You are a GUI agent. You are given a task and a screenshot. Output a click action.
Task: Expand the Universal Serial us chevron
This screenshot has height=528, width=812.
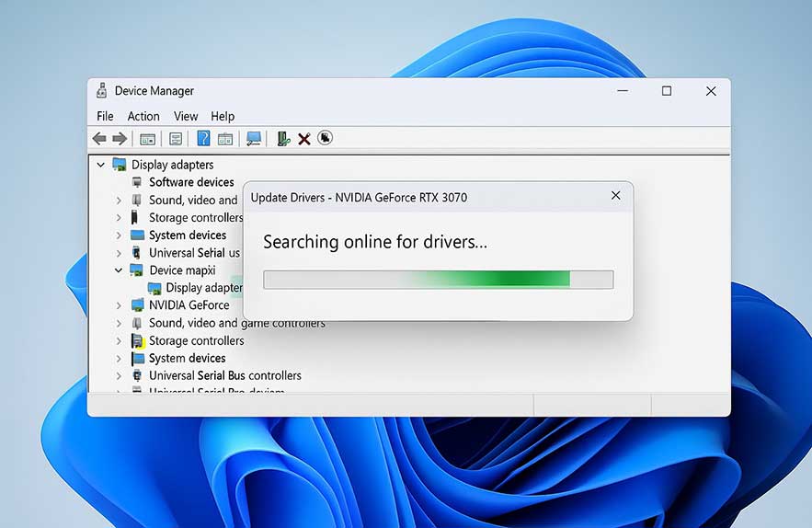(119, 253)
